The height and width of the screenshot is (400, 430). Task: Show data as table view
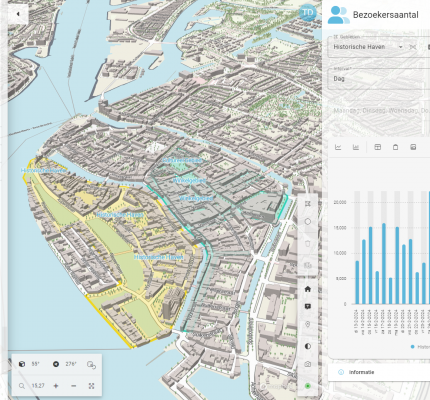coord(378,147)
